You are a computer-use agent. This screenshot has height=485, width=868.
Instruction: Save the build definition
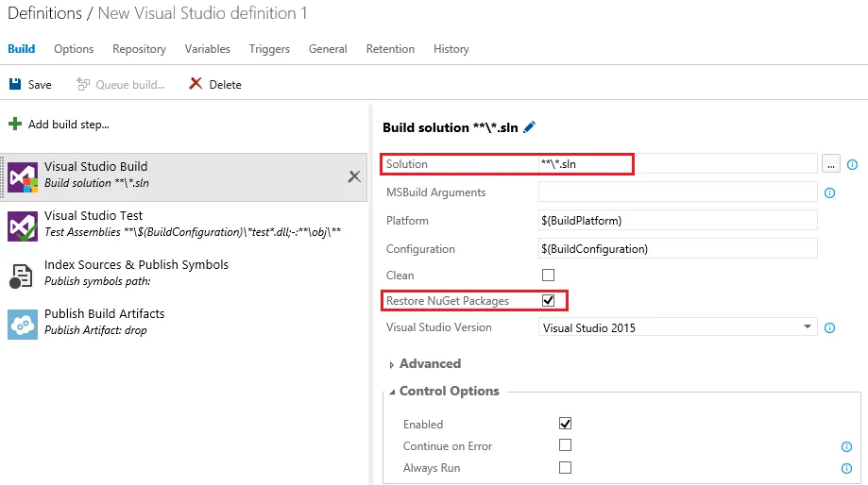click(30, 84)
